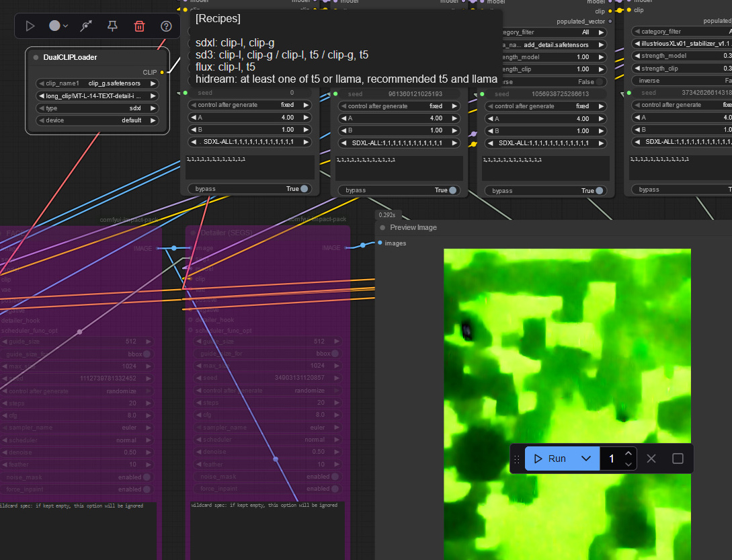The width and height of the screenshot is (732, 560).
Task: Click the bypass icon in the selection toolbar
Action: [x=86, y=26]
